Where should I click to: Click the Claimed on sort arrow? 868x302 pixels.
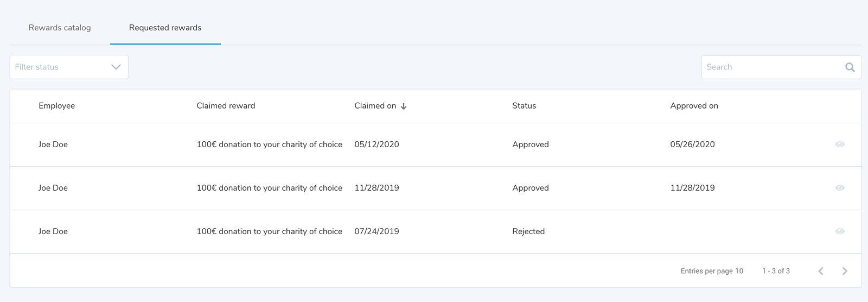[x=404, y=106]
